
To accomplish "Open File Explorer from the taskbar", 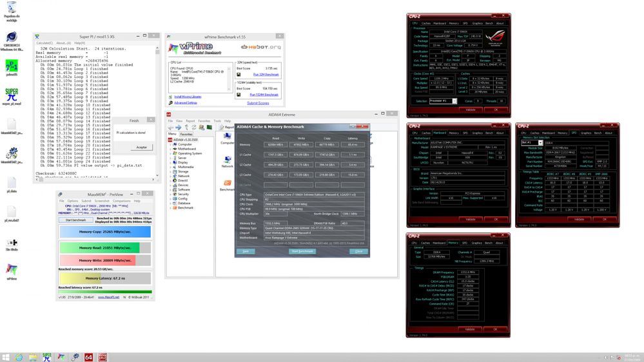I will [33, 357].
